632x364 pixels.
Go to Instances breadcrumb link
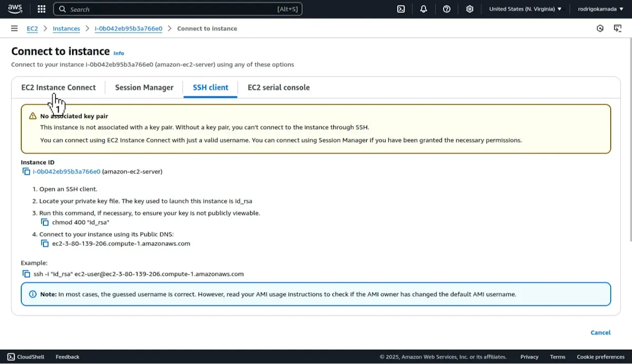point(66,28)
